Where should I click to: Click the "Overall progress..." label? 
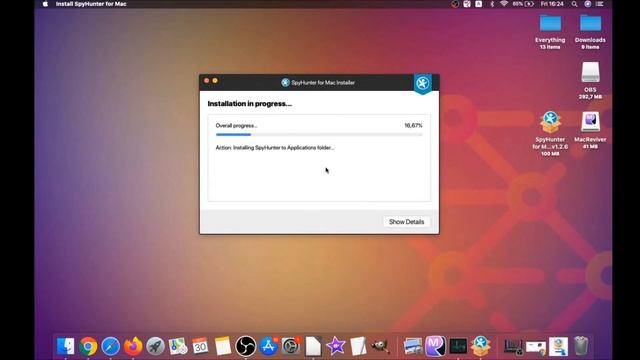click(x=236, y=126)
